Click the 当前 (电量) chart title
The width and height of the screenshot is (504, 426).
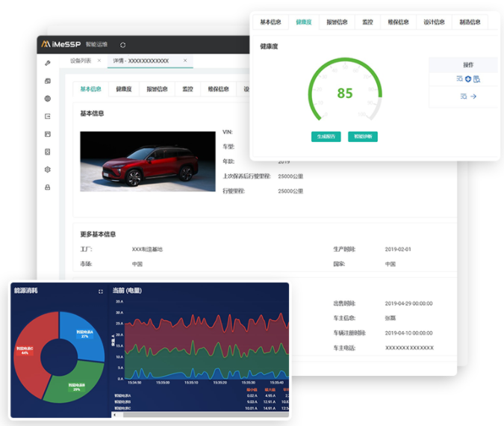click(x=127, y=291)
